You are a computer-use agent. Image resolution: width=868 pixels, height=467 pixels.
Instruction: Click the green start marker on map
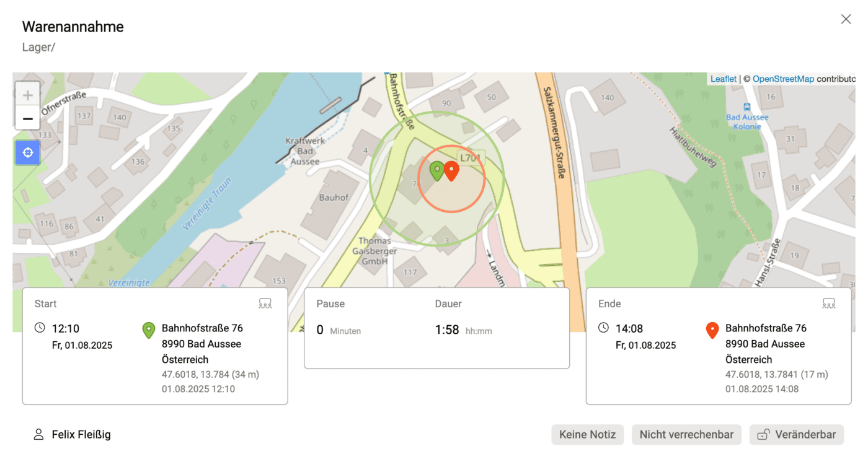437,171
